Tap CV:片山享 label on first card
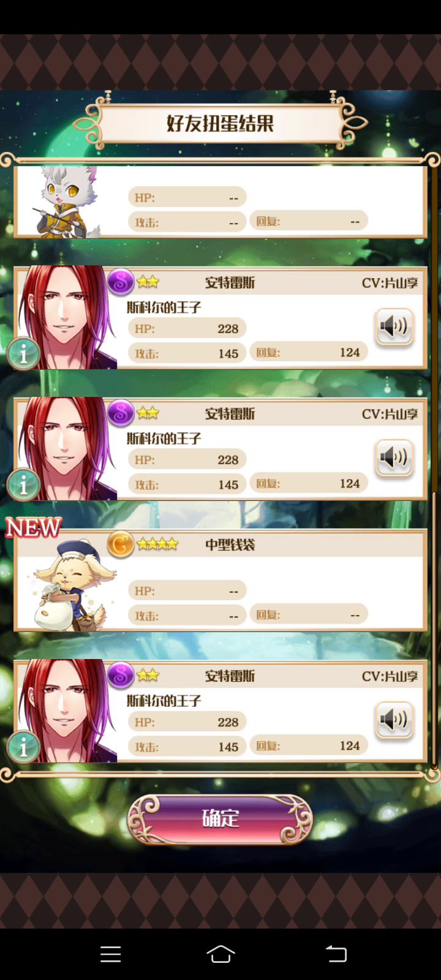 tap(390, 283)
